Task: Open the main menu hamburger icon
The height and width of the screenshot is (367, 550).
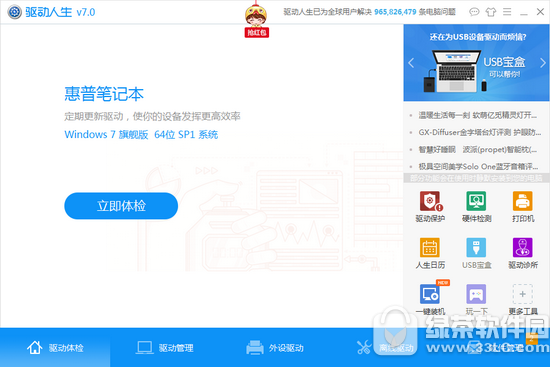Action: [x=507, y=12]
